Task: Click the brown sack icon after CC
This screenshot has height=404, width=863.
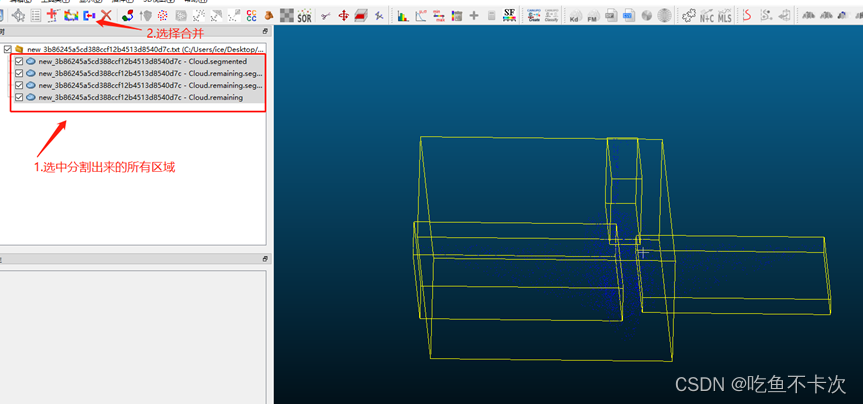Action: (x=270, y=16)
